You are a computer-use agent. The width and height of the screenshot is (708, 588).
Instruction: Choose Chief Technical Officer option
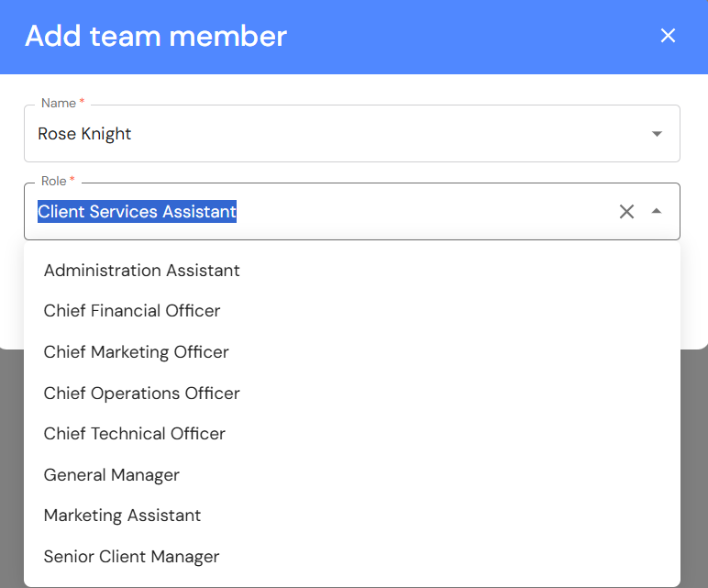click(x=135, y=434)
